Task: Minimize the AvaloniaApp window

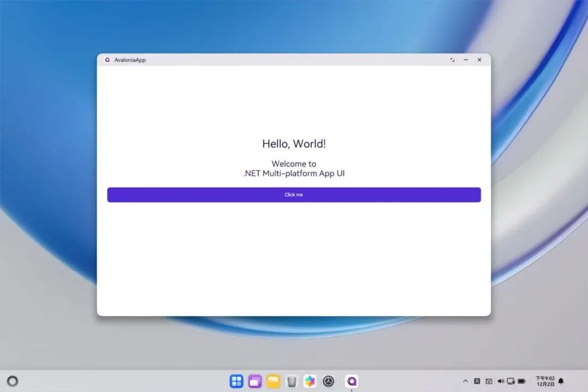Action: 465,60
